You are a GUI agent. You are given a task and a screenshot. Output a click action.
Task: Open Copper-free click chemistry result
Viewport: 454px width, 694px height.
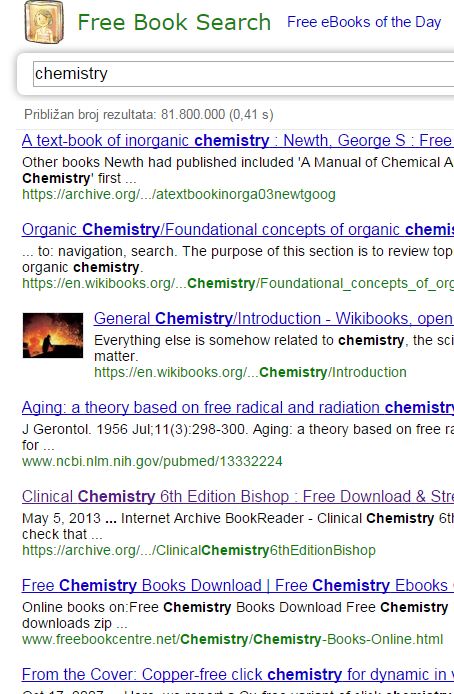click(x=238, y=675)
